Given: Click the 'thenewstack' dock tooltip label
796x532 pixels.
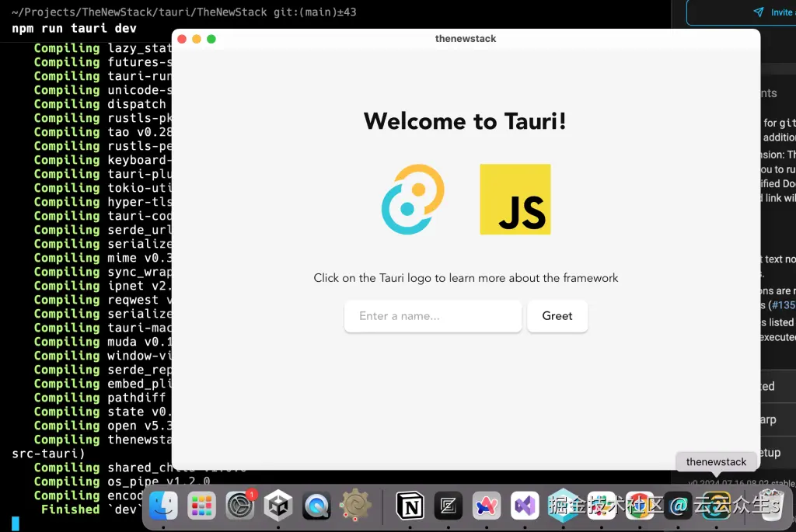Looking at the screenshot, I should (x=716, y=462).
